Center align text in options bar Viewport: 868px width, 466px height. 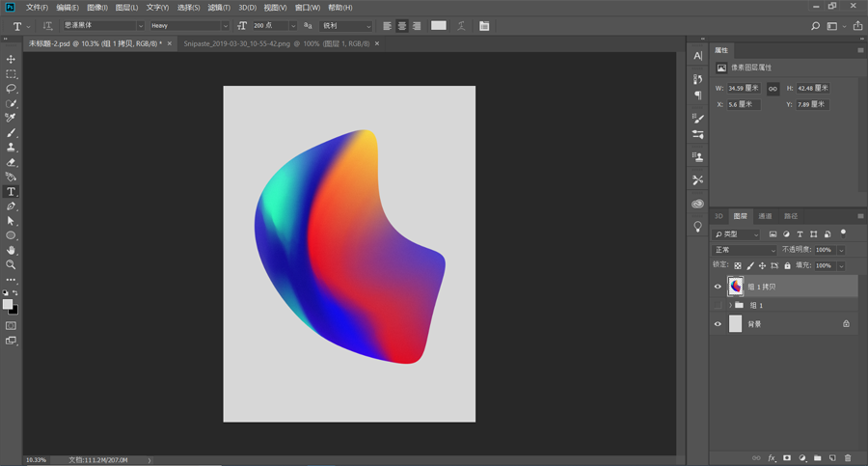coord(402,26)
